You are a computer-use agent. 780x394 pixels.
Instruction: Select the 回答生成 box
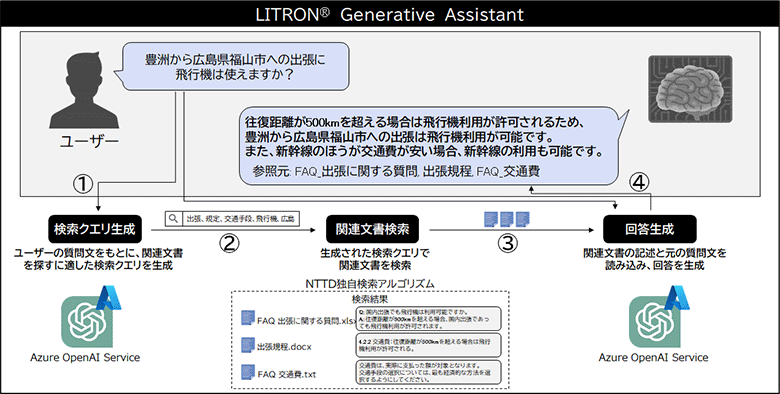click(x=650, y=229)
